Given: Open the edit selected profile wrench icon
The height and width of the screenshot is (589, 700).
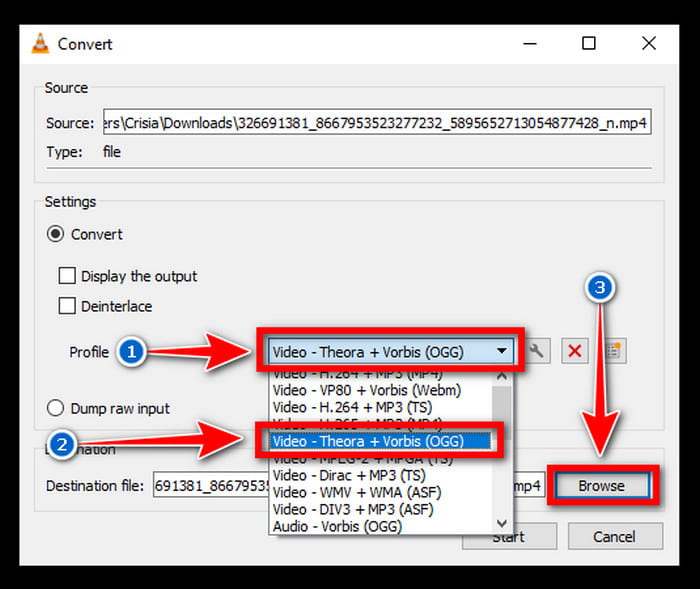Looking at the screenshot, I should point(538,351).
